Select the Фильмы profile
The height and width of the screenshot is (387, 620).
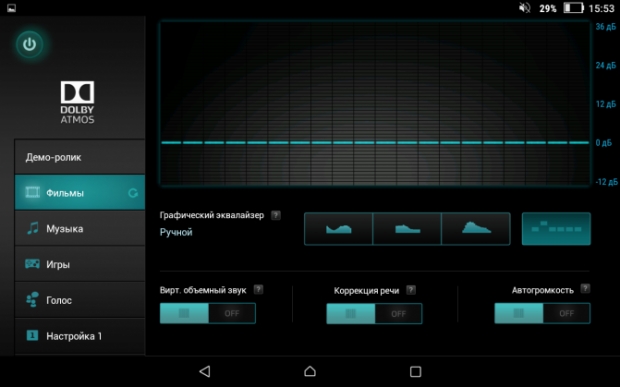click(80, 193)
